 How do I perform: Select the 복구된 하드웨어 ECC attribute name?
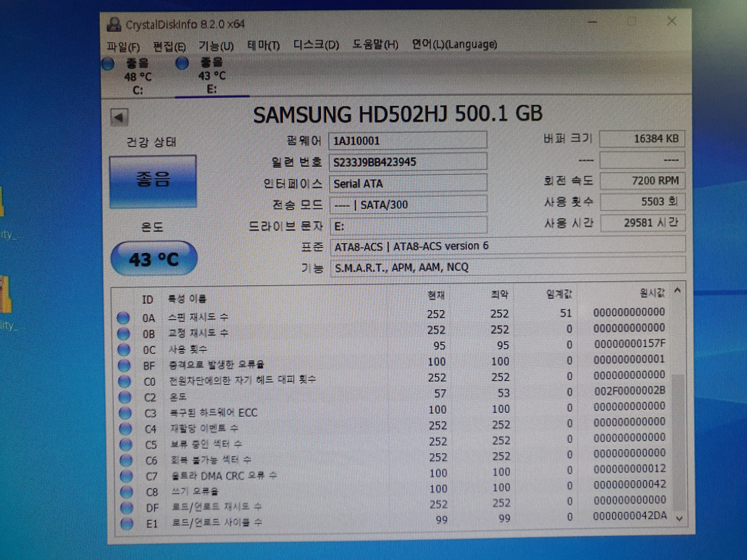pos(214,412)
